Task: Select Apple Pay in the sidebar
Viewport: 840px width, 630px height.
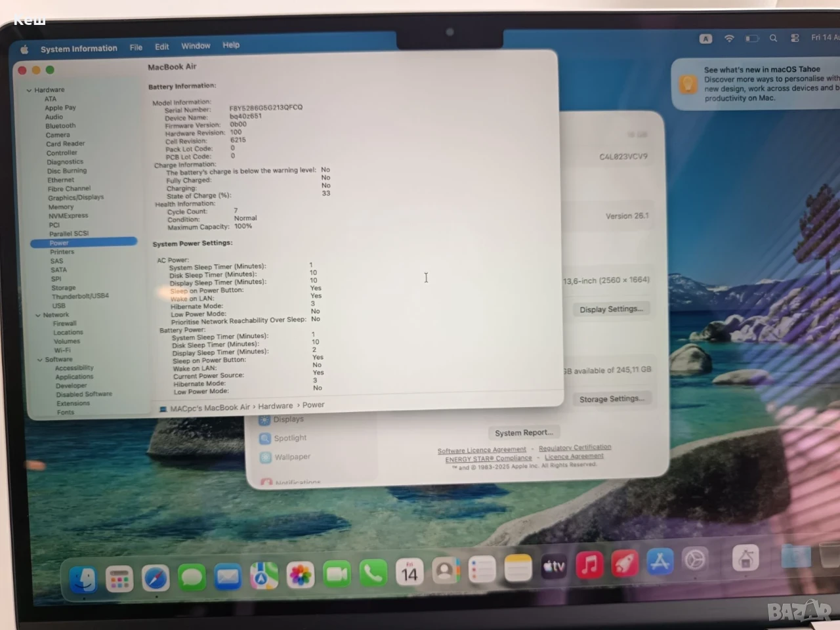Action: [60, 108]
